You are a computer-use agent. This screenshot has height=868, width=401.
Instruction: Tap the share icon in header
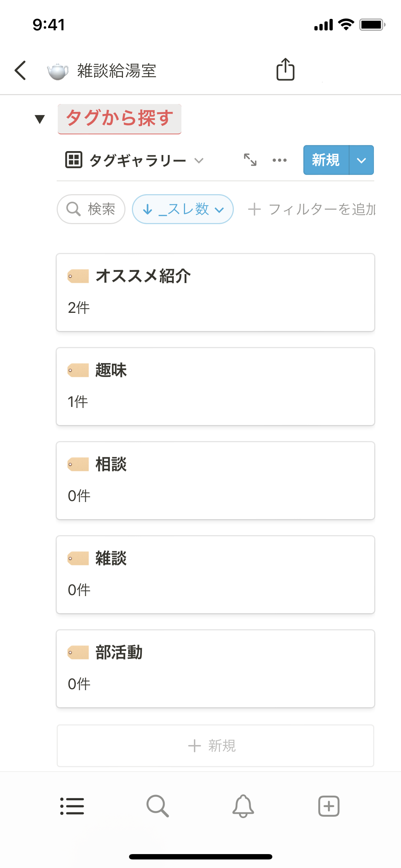[x=285, y=69]
